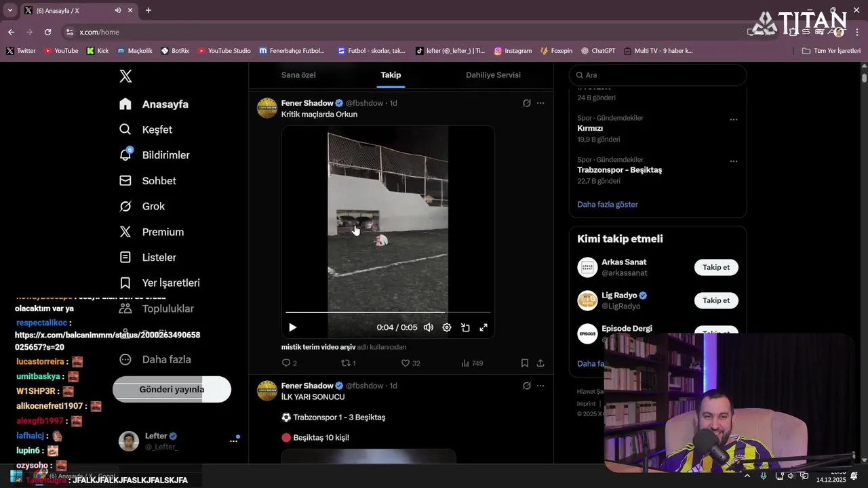Open Sohbet messages

148,181
